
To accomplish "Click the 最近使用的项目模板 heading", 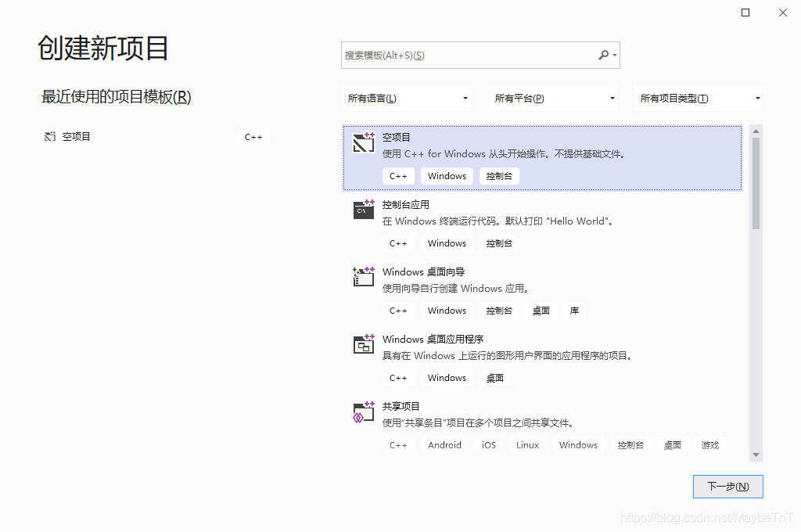I will [x=116, y=96].
